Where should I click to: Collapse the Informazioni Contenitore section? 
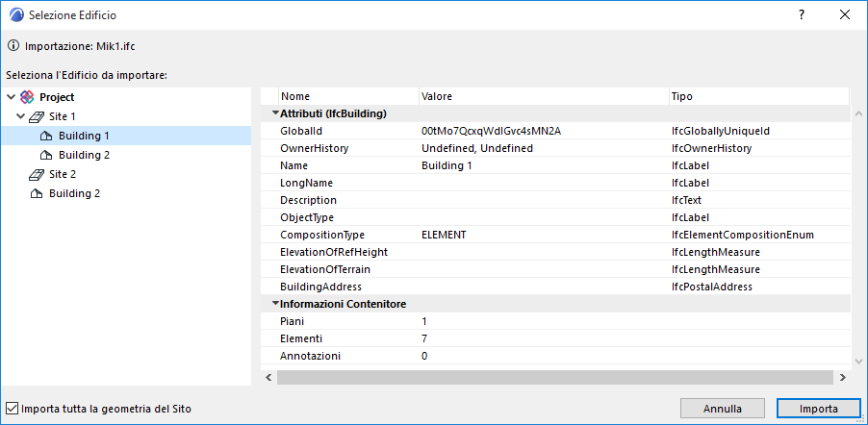[x=275, y=304]
